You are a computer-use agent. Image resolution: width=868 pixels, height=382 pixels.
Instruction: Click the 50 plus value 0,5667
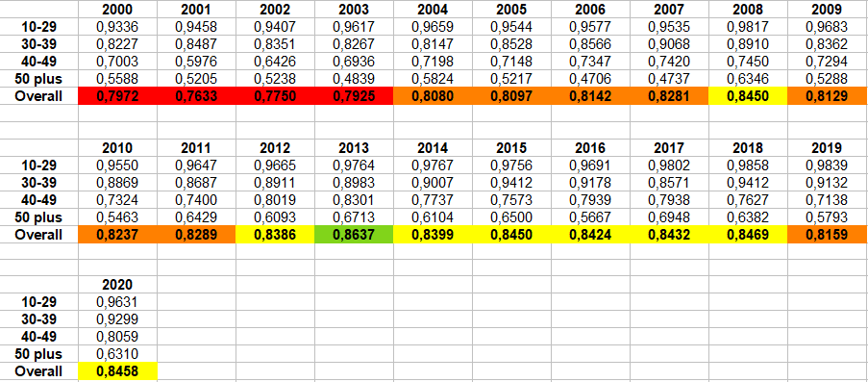[x=590, y=217]
